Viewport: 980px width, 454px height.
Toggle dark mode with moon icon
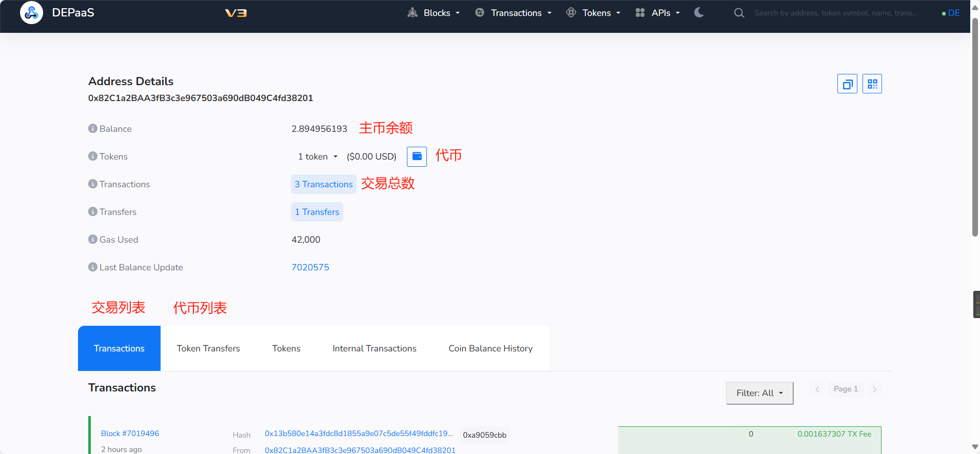point(699,13)
